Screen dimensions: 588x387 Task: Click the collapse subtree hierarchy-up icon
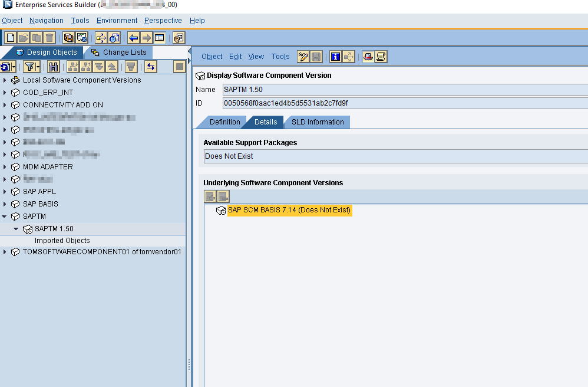click(x=86, y=67)
